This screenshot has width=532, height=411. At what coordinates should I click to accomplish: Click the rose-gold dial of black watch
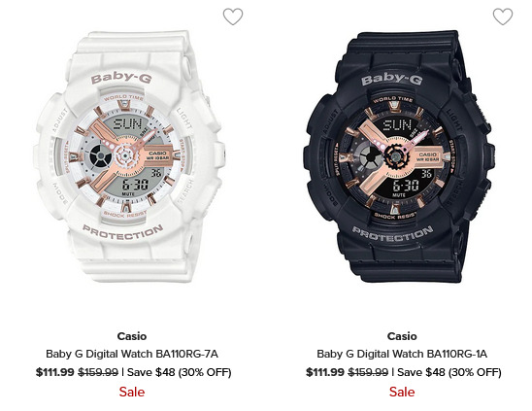(394, 156)
